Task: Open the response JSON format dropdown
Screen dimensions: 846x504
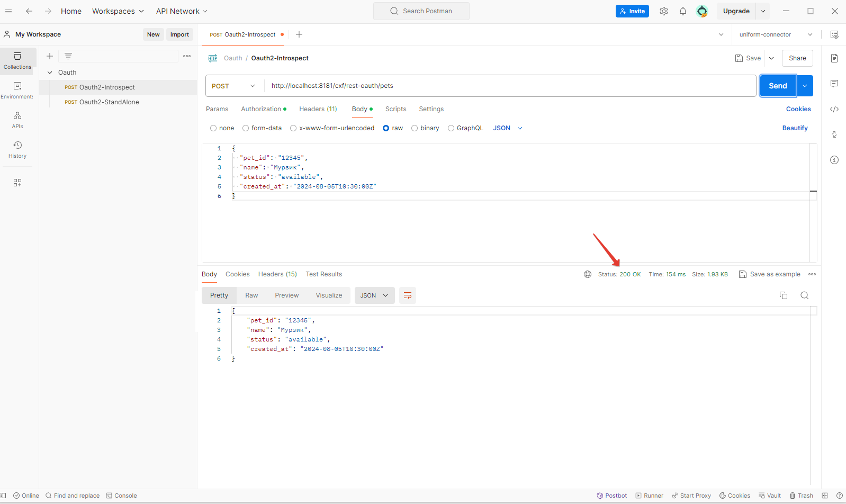Action: (375, 295)
